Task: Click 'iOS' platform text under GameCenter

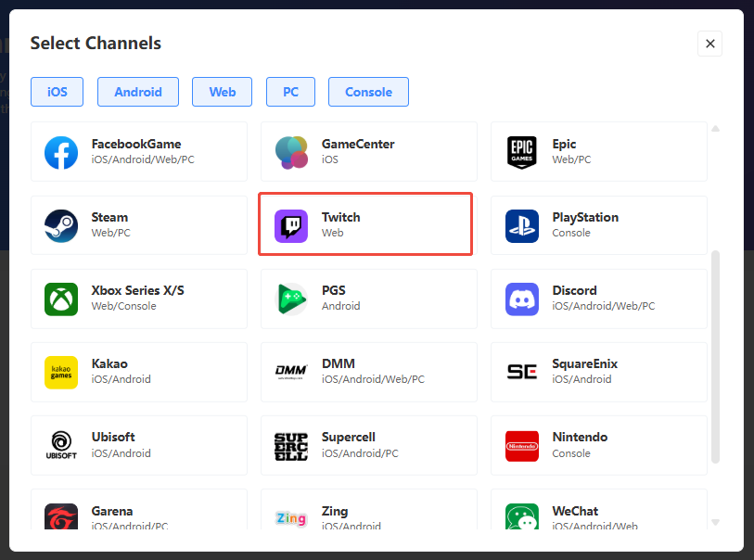Action: point(330,159)
